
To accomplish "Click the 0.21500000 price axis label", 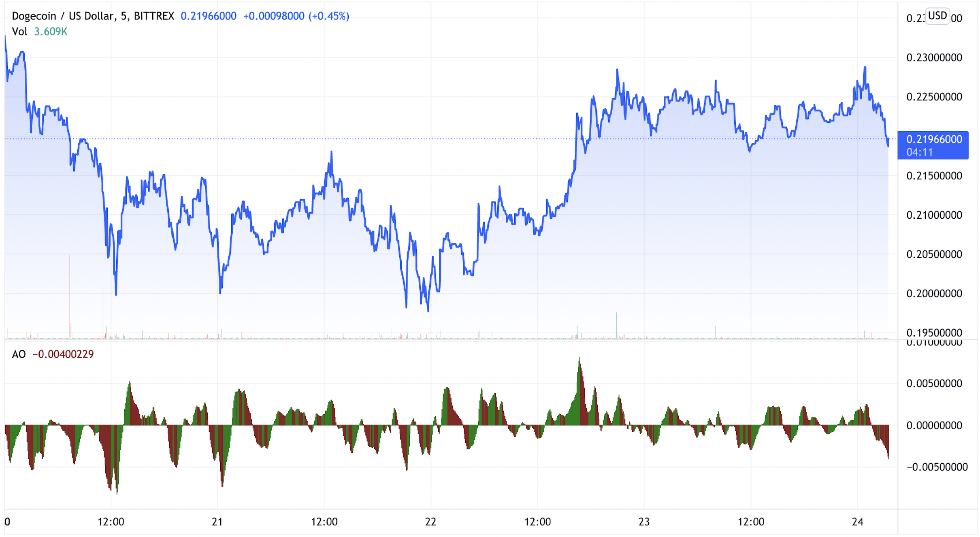I will [x=934, y=176].
